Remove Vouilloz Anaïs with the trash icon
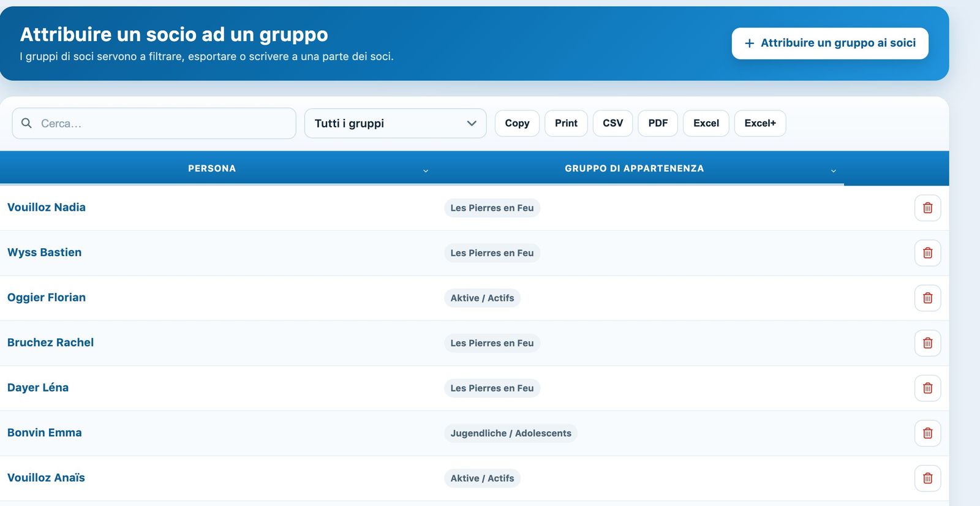980x506 pixels. click(x=927, y=478)
